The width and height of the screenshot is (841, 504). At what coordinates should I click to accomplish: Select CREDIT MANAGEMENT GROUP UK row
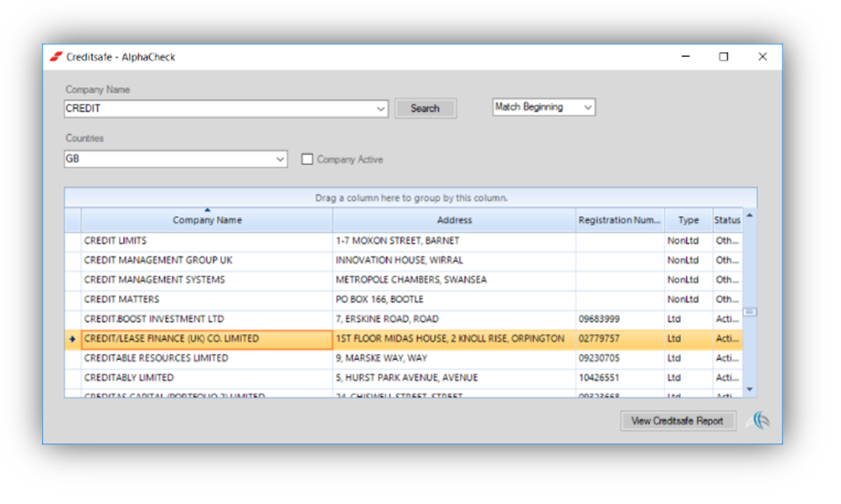pos(404,260)
